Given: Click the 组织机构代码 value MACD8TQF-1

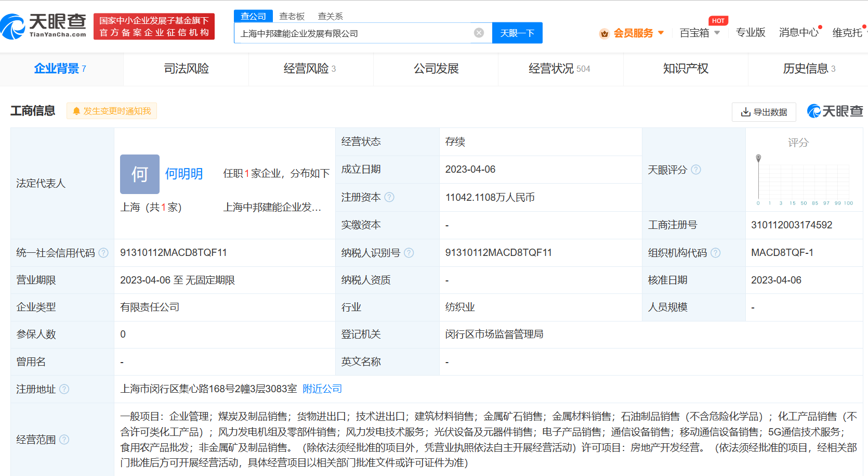Looking at the screenshot, I should (x=782, y=253).
